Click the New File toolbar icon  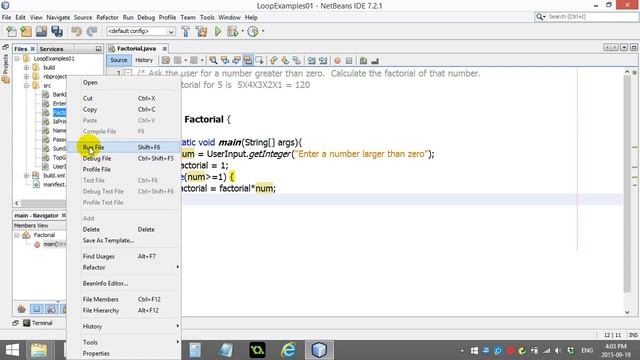point(11,31)
